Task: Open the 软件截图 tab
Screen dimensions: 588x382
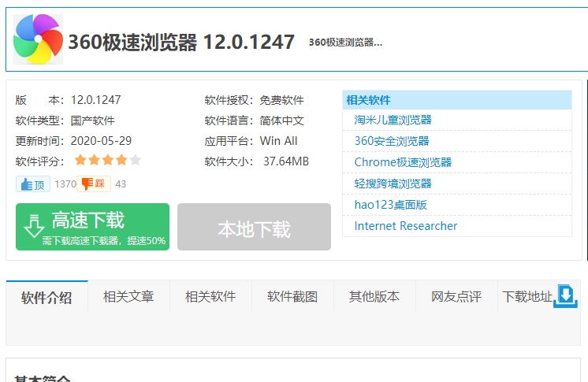Action: [292, 297]
